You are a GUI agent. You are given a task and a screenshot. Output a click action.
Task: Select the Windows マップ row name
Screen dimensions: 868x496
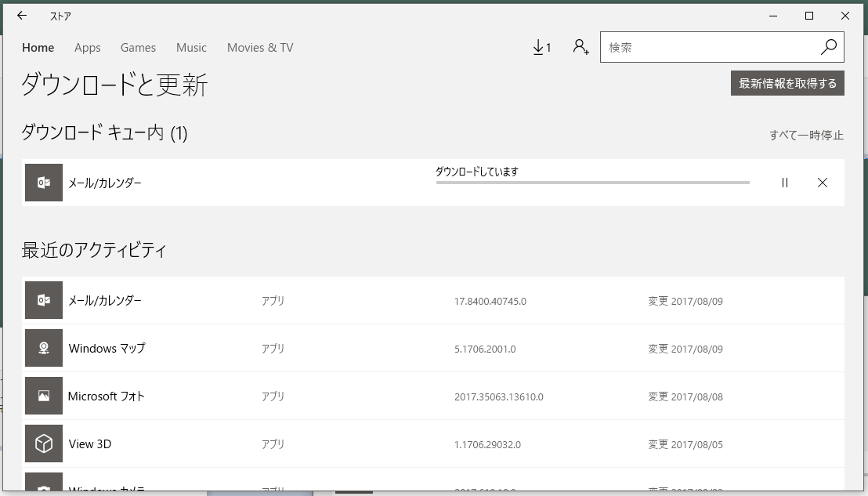(x=107, y=348)
